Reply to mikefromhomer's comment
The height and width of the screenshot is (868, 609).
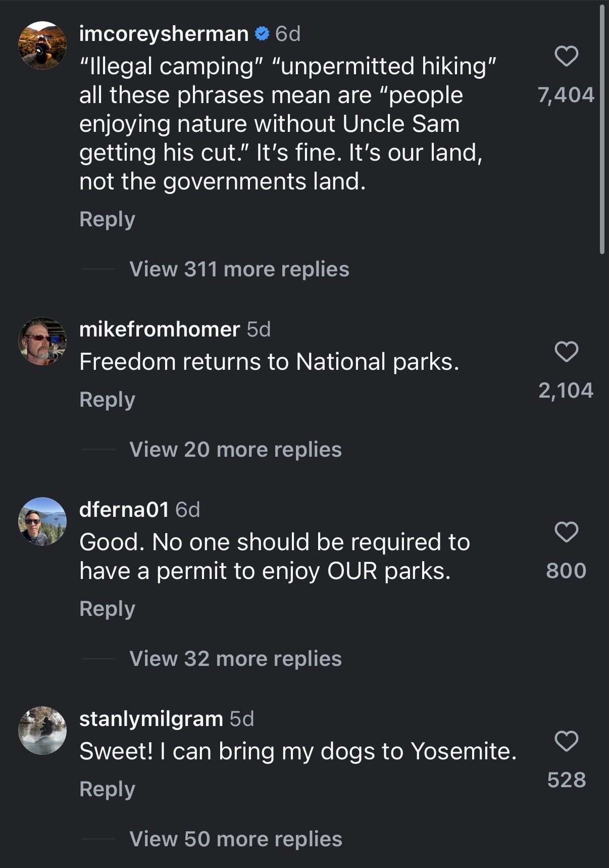(x=107, y=400)
